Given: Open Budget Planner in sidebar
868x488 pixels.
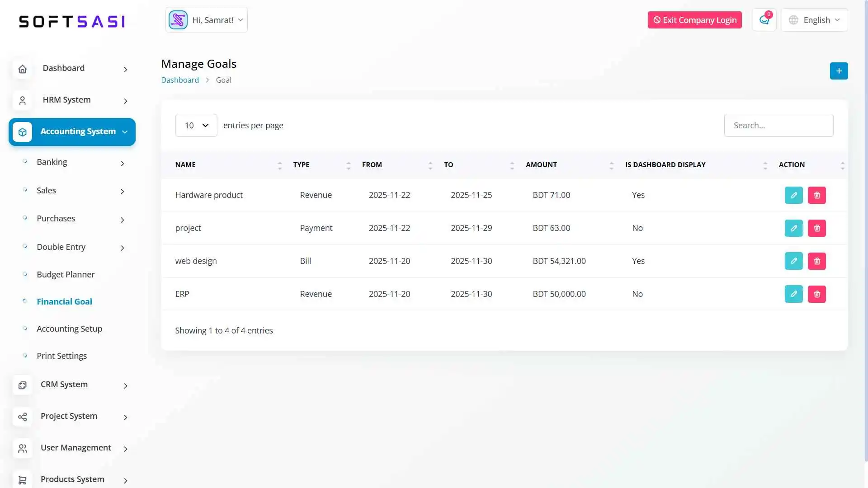Looking at the screenshot, I should 66,275.
